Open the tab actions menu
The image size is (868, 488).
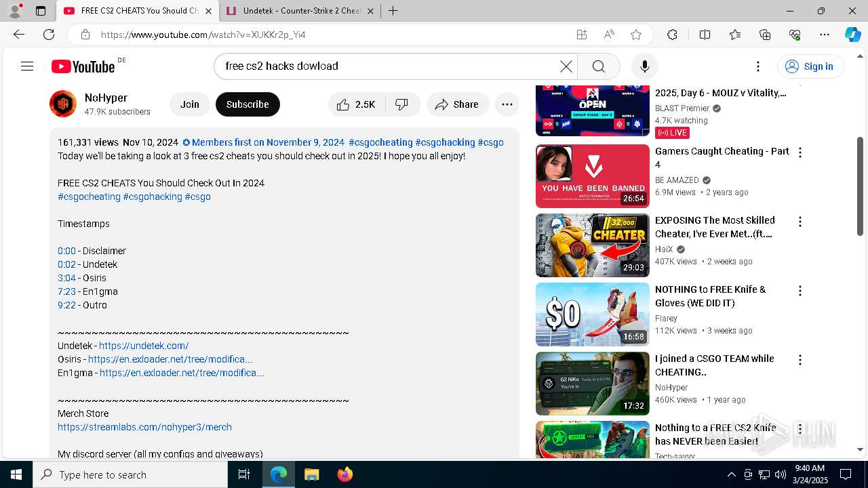[41, 11]
